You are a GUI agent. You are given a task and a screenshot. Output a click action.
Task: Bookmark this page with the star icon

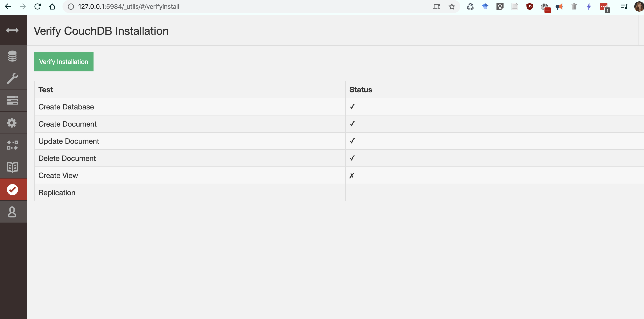[x=451, y=6]
